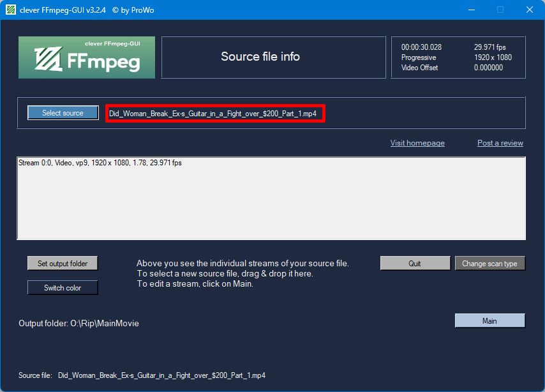Viewport: 545px width, 392px height.
Task: Click the Video Offset label
Action: coord(419,68)
